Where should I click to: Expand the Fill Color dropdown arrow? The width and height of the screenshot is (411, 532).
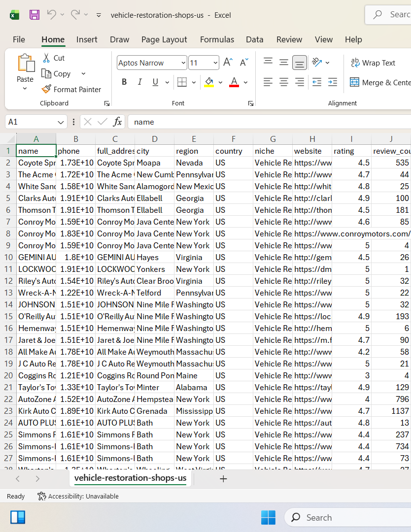pyautogui.click(x=221, y=82)
